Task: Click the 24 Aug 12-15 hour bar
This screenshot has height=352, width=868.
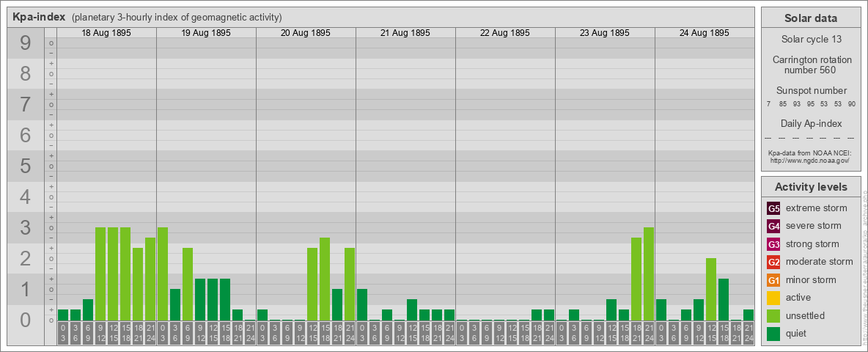Action: [x=711, y=290]
